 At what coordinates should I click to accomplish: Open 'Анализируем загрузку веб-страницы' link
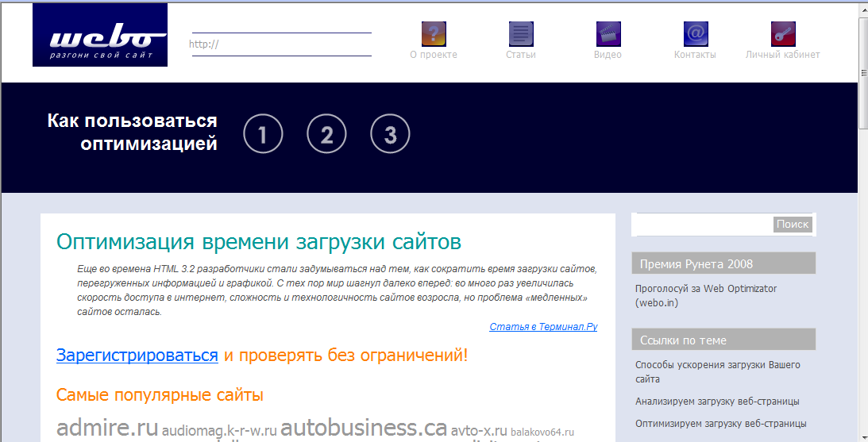coord(717,402)
